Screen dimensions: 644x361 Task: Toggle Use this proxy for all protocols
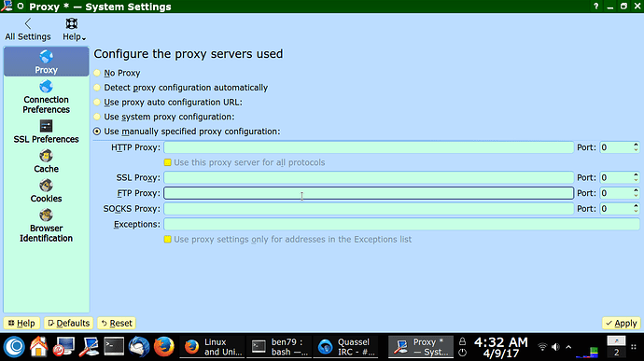coord(245,162)
